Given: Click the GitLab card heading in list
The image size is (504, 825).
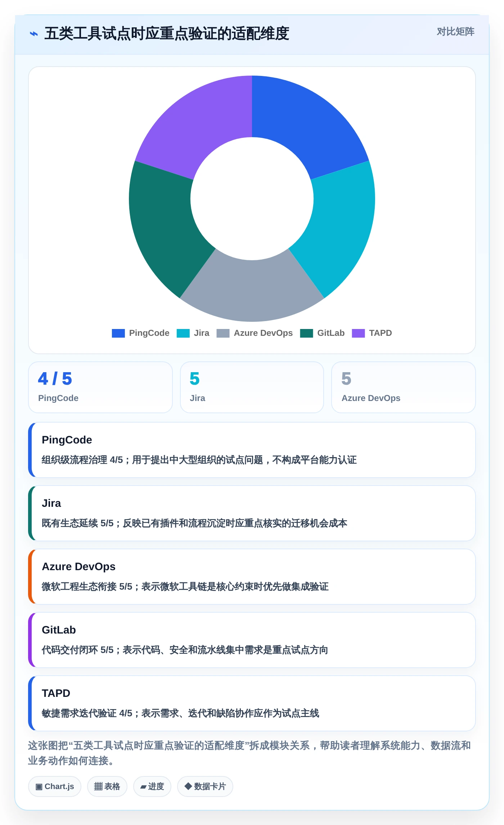Looking at the screenshot, I should coord(59,630).
